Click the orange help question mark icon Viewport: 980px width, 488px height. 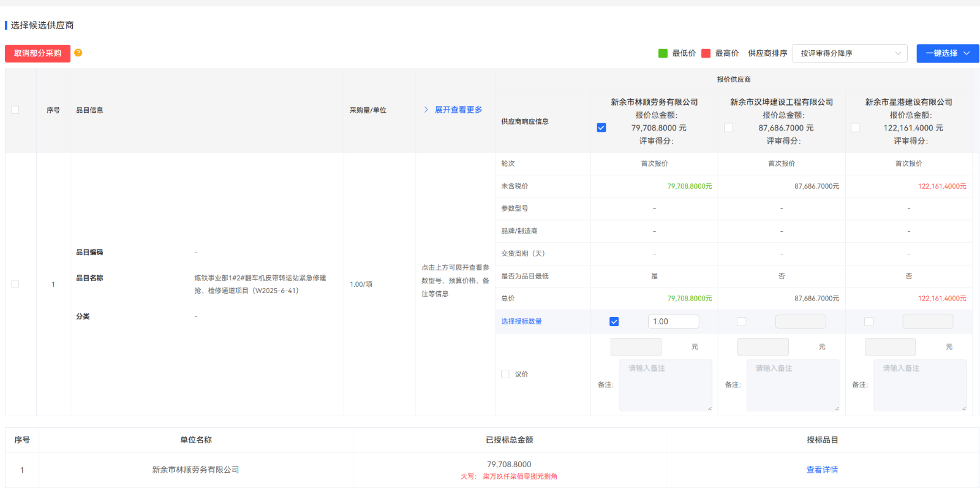point(78,53)
